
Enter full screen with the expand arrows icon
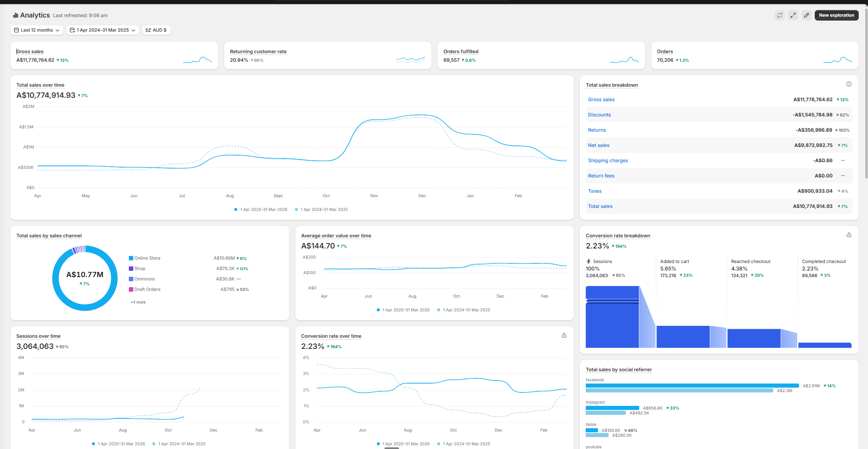pyautogui.click(x=793, y=15)
